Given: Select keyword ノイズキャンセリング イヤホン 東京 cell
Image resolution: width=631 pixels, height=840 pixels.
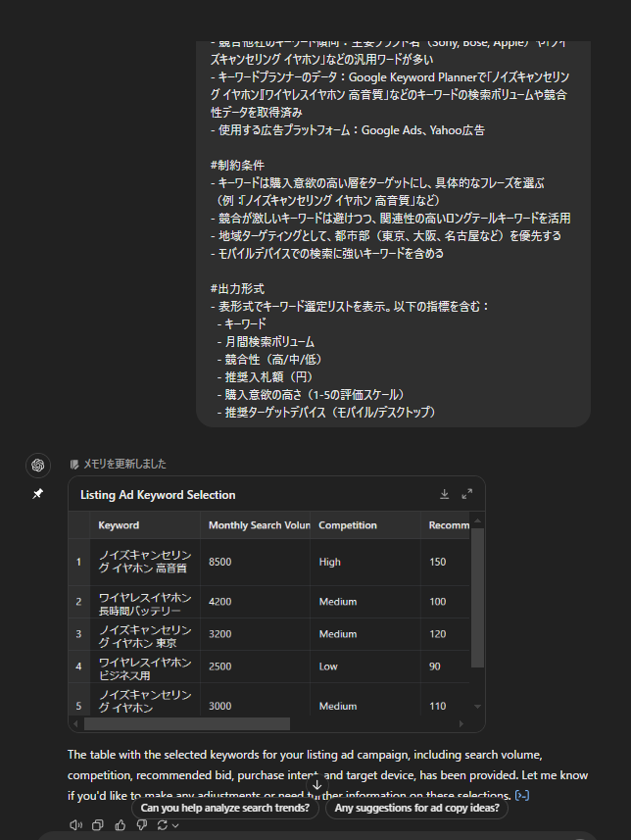Looking at the screenshot, I should [145, 634].
